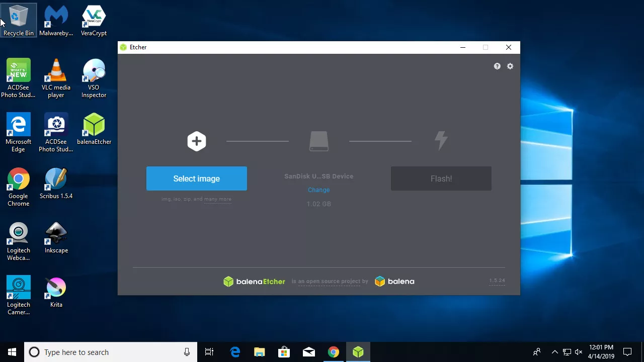Click the 1.5.24 version number
644x362 pixels.
pyautogui.click(x=497, y=281)
